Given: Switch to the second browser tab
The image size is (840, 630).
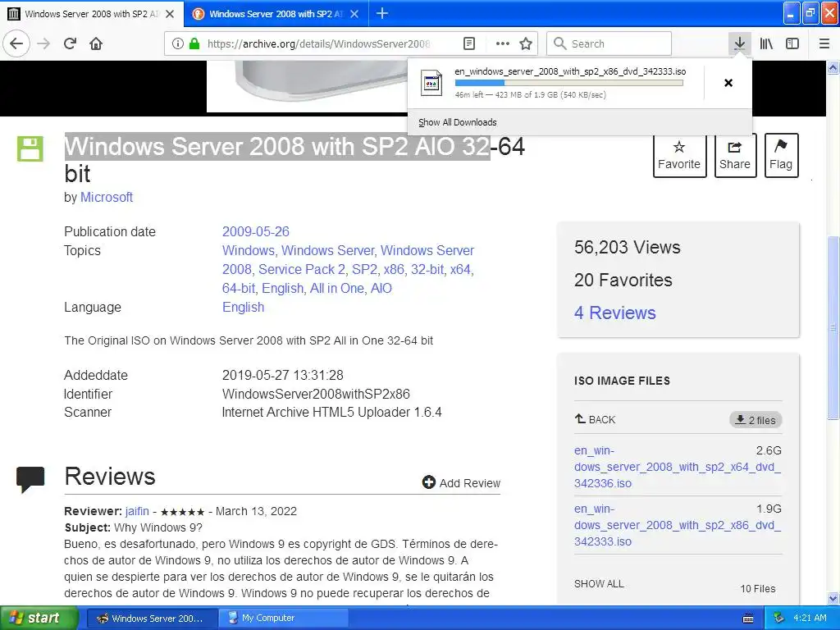Looking at the screenshot, I should (276, 14).
